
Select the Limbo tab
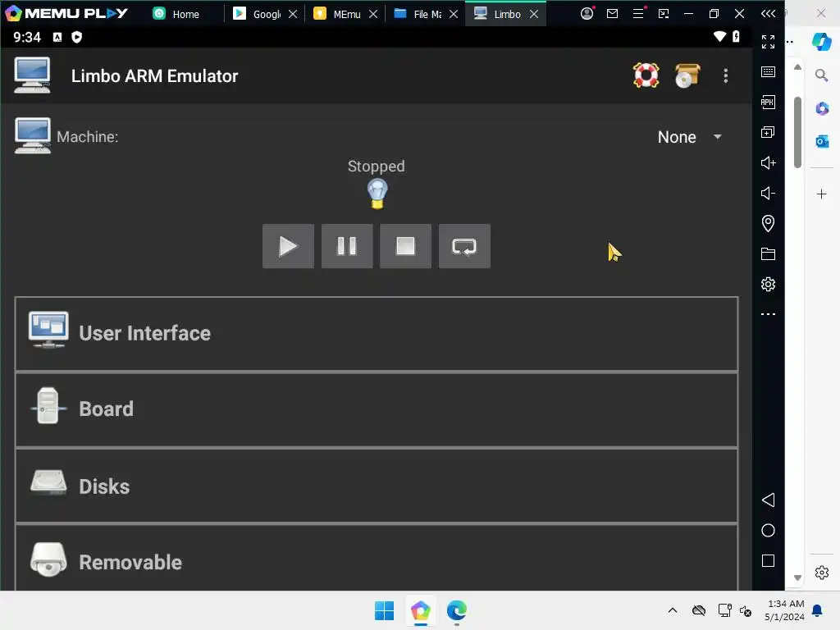click(x=498, y=14)
